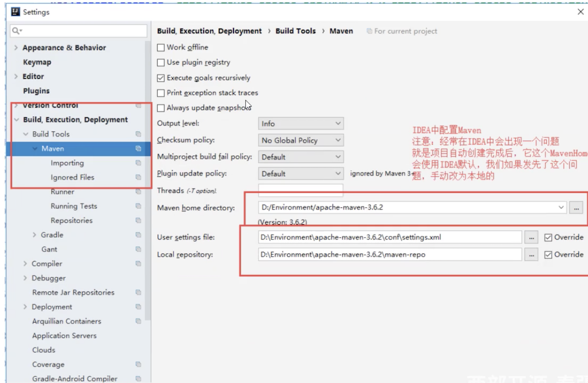The image size is (588, 383).
Task: Expand Appearance & Behavior section
Action: [16, 48]
